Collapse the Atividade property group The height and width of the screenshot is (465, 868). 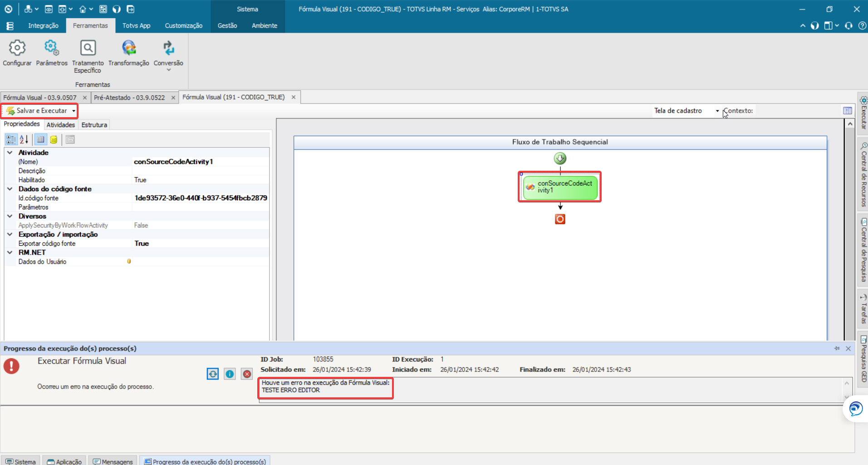(x=10, y=153)
